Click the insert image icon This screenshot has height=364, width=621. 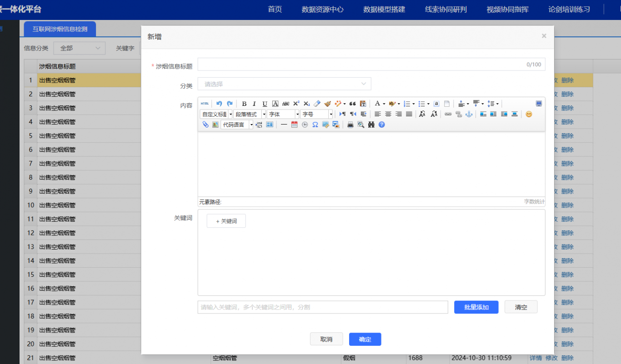coord(215,125)
